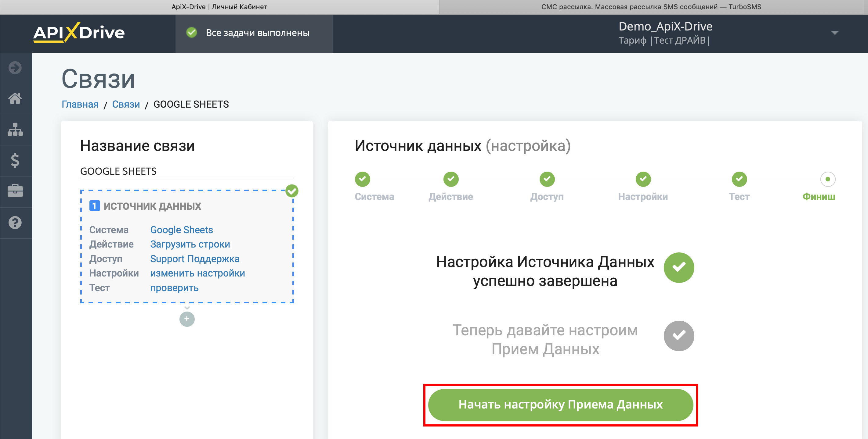This screenshot has width=868, height=439.
Task: Click the Действие step circle
Action: [451, 179]
